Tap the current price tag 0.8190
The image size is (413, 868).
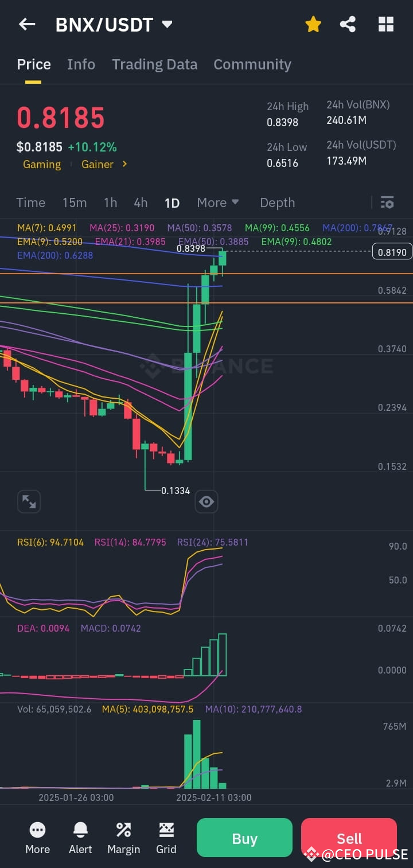pyautogui.click(x=392, y=252)
